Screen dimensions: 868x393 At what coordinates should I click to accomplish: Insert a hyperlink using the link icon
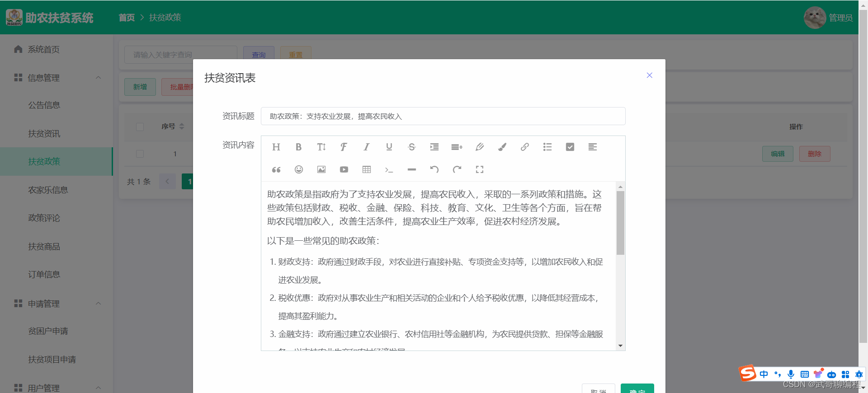pyautogui.click(x=524, y=147)
